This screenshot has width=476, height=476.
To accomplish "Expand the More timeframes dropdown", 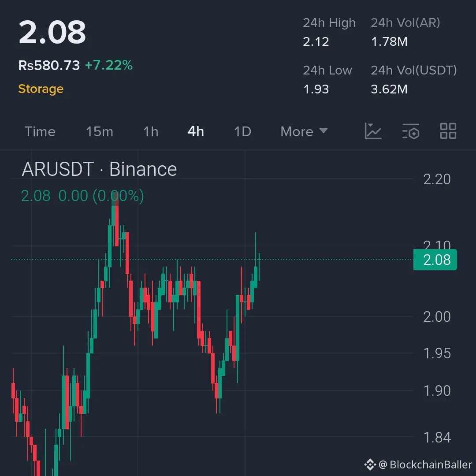I will (304, 131).
